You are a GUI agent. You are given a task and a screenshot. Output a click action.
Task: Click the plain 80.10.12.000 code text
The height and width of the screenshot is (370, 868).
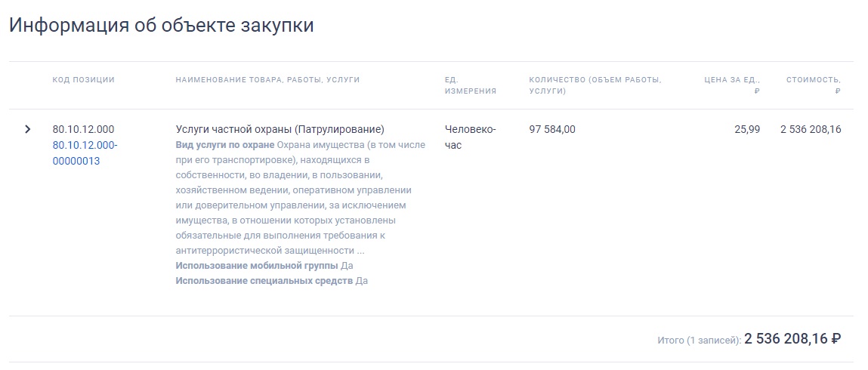pyautogui.click(x=83, y=129)
